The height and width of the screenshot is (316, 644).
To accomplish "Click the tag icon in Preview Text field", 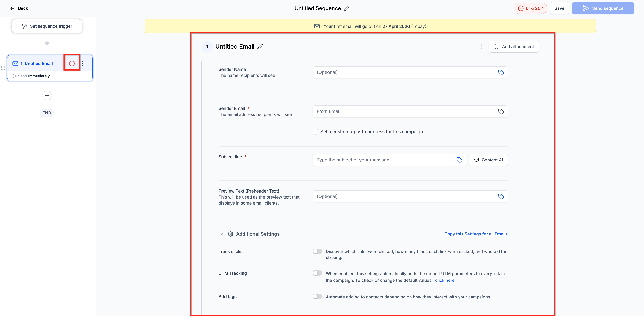I will point(501,196).
